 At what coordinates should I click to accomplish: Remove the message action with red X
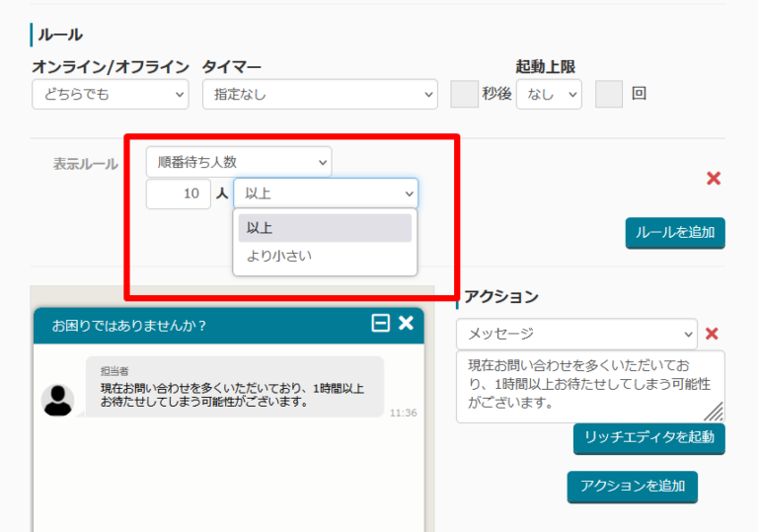tap(712, 334)
